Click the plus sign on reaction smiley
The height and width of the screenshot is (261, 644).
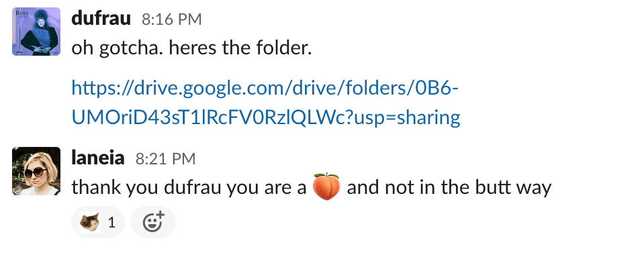pos(160,215)
